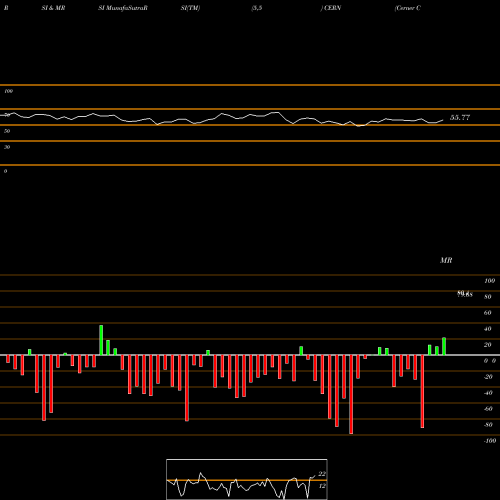Click the last green bar at the histogram's right end
The height and width of the screenshot is (500, 500).
[444, 346]
